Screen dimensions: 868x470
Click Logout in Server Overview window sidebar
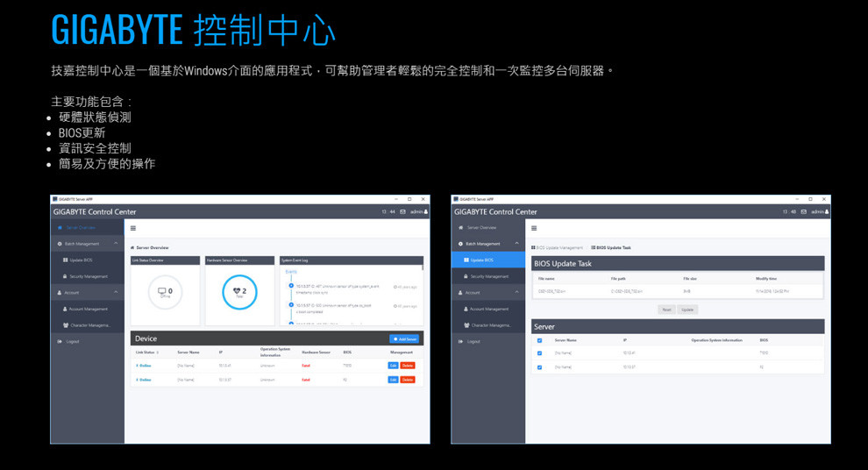click(x=88, y=342)
